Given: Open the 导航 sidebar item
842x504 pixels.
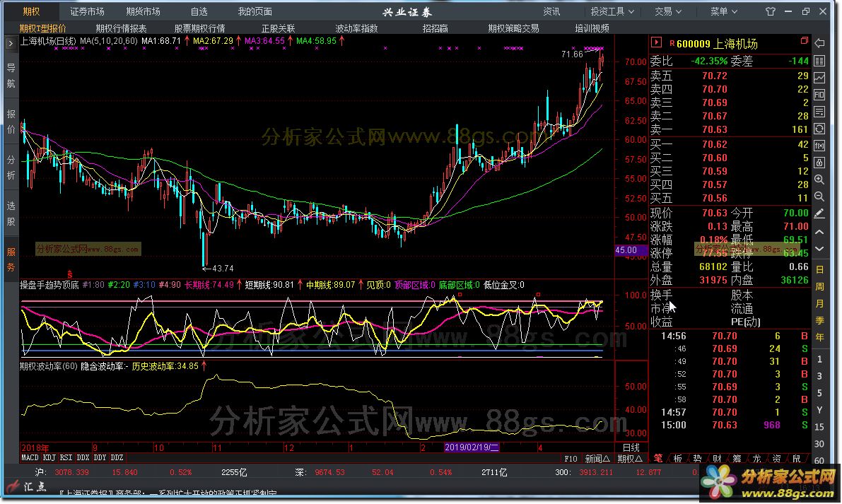Looking at the screenshot, I should tap(11, 76).
